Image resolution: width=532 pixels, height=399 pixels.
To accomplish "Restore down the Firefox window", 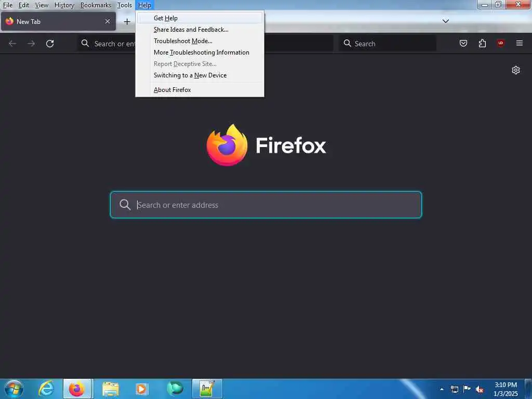I will pyautogui.click(x=498, y=5).
